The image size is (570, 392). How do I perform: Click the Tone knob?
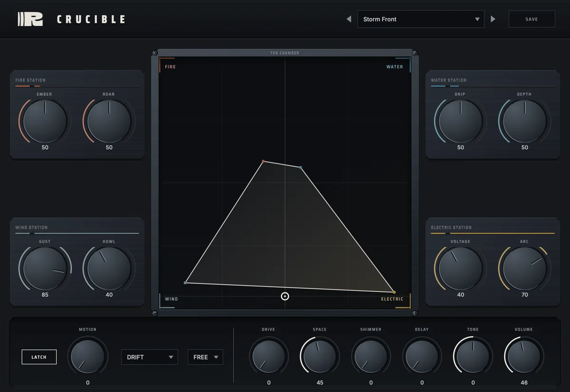point(473,357)
